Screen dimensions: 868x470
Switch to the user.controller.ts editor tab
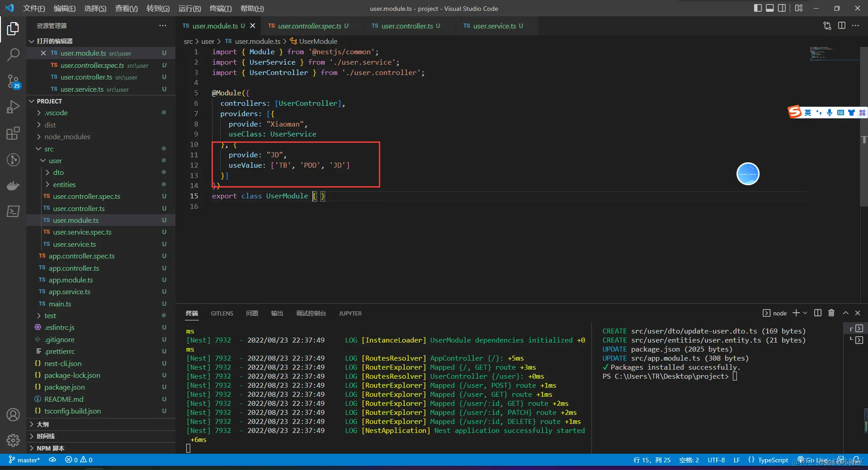[x=407, y=26]
